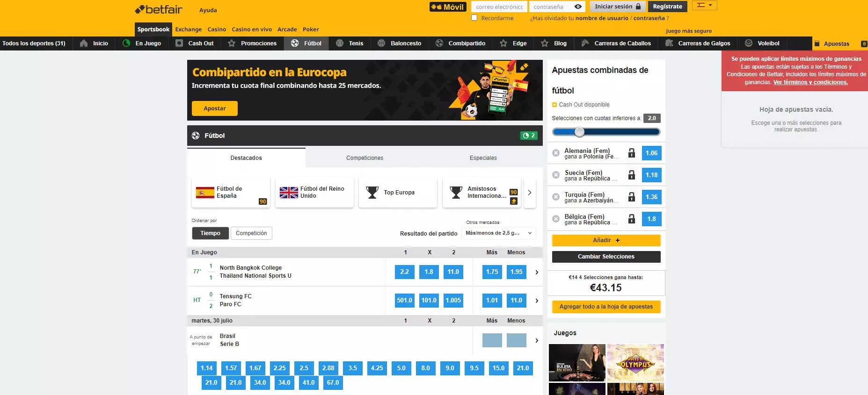Image resolution: width=868 pixels, height=395 pixels.
Task: Click the En Juego clock icon
Action: (126, 43)
